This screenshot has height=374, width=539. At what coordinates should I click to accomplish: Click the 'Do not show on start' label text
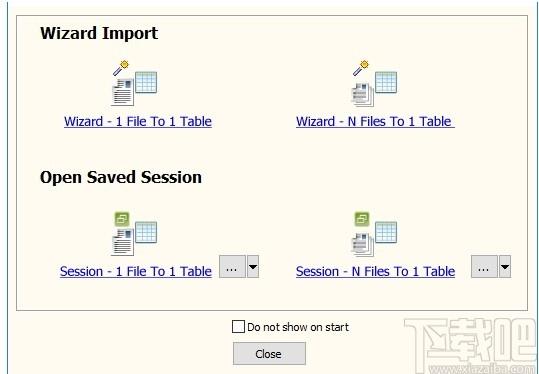[x=298, y=327]
